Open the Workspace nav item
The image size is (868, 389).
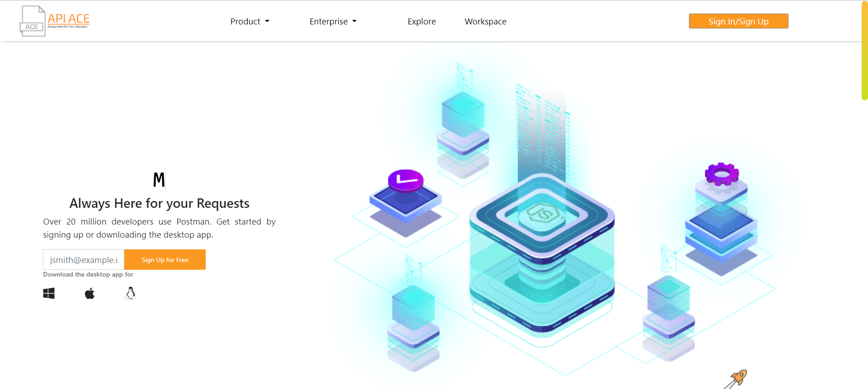[485, 22]
